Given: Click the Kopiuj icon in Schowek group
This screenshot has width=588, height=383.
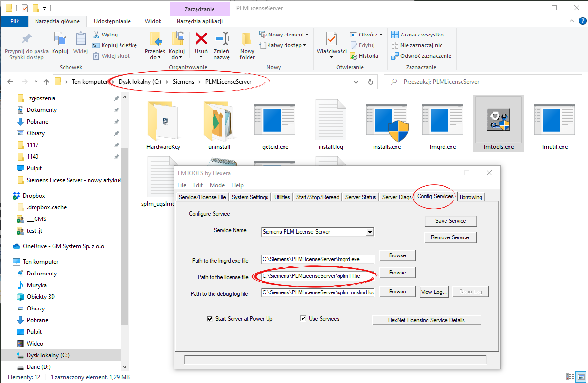Looking at the screenshot, I should tap(60, 39).
